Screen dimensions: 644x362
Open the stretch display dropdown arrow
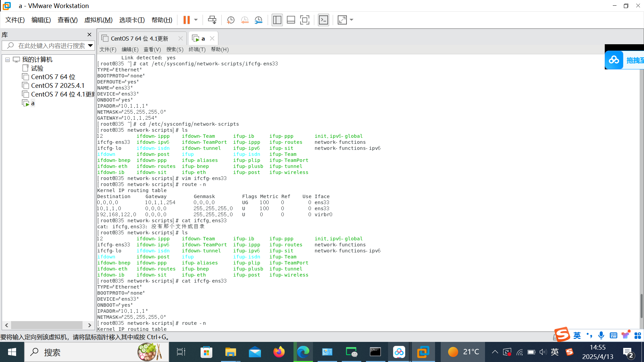coord(352,20)
